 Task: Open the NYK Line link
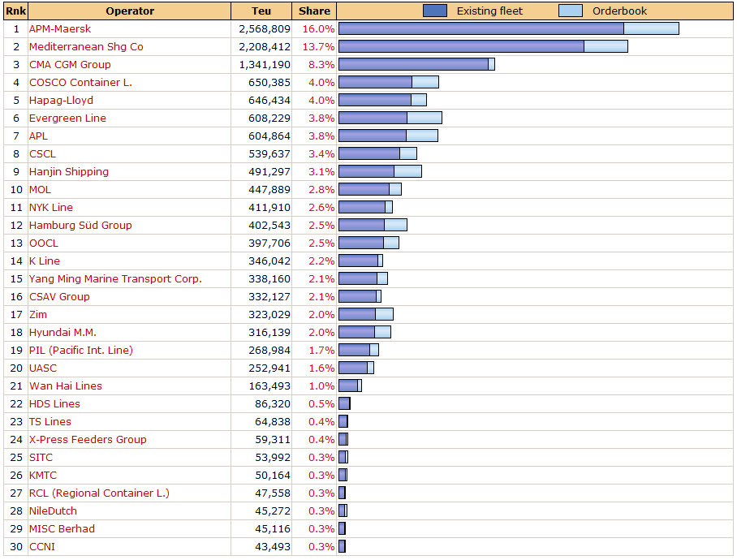51,208
